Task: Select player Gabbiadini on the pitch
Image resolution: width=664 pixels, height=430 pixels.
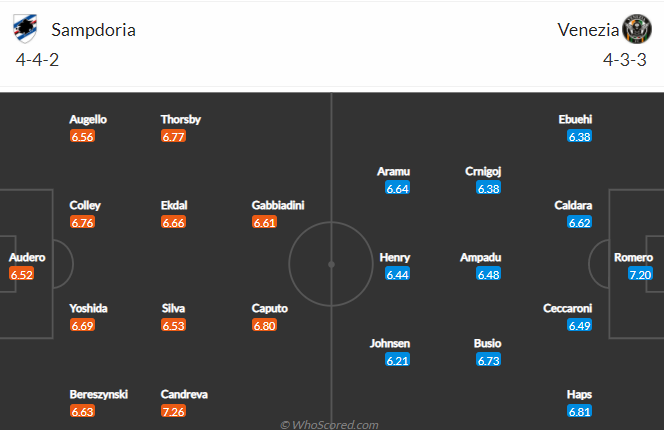Action: (278, 205)
